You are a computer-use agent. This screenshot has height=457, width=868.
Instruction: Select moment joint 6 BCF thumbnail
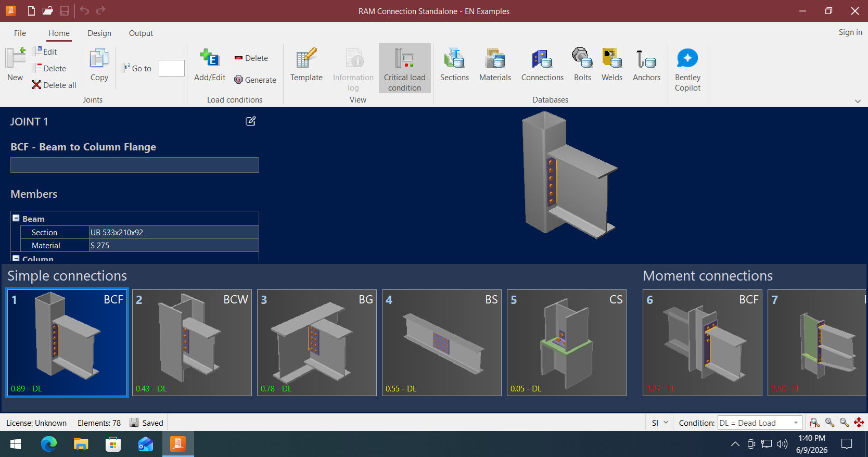[703, 343]
